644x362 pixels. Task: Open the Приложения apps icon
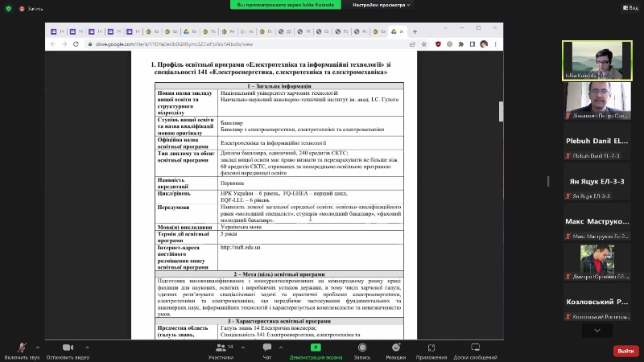click(x=431, y=347)
